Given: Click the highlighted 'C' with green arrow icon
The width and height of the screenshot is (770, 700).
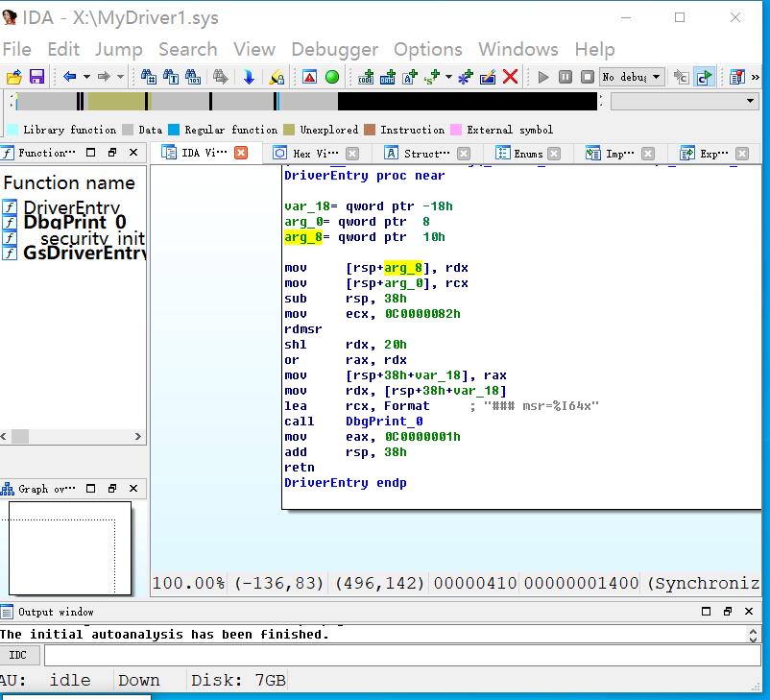Looking at the screenshot, I should click(x=704, y=77).
